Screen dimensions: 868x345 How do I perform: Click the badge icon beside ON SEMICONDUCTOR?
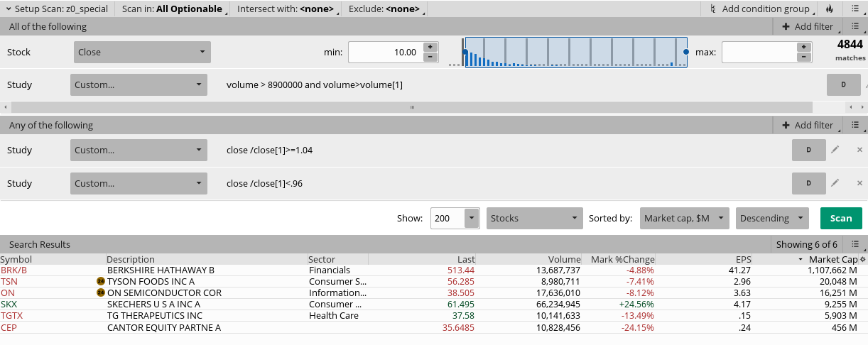[100, 292]
